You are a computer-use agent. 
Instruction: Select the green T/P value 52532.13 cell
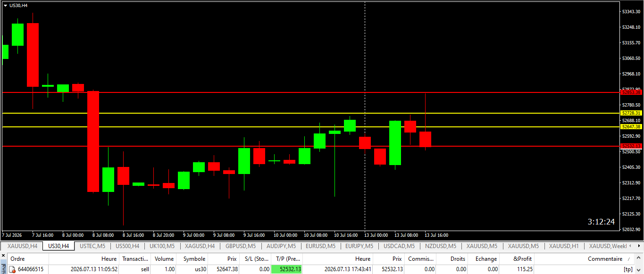click(287, 269)
